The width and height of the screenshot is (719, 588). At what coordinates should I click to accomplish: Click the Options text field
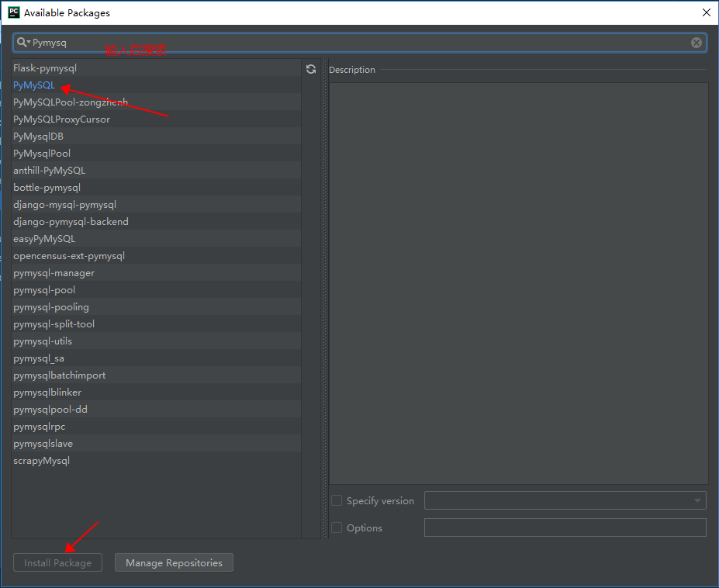click(x=565, y=527)
